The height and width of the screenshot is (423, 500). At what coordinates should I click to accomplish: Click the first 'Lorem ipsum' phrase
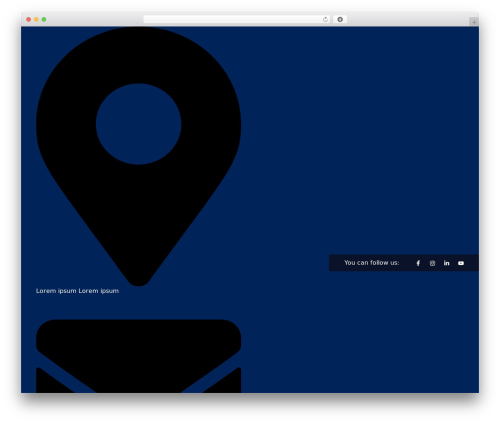click(56, 291)
